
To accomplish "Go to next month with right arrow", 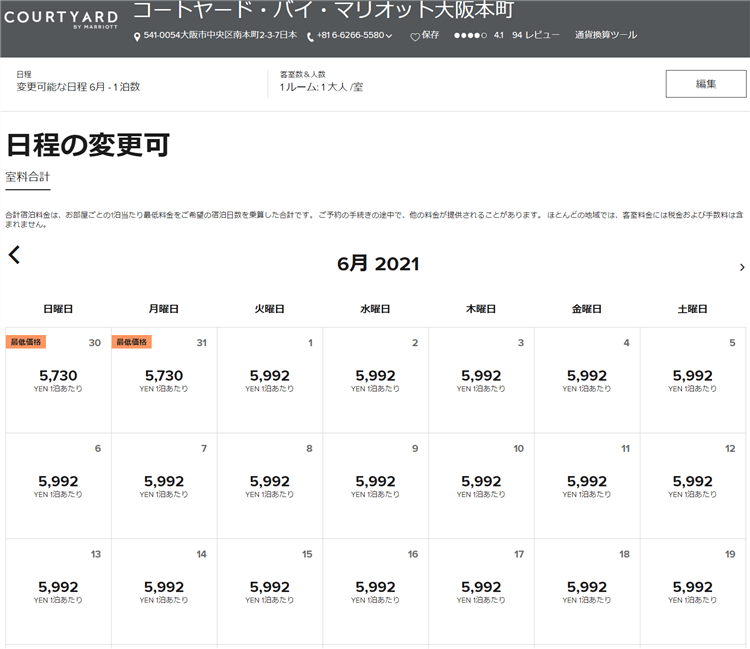I will (741, 267).
